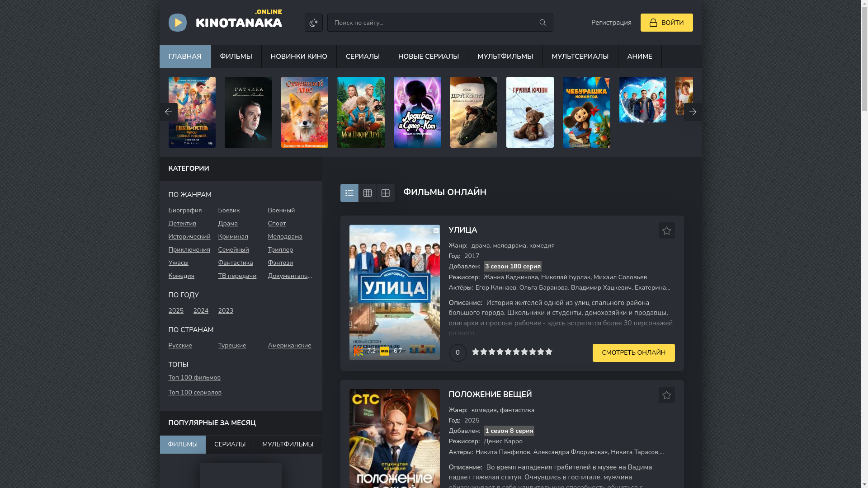Select the ТВ передачи genre link
Viewport: 868px width, 488px height.
[x=237, y=276]
